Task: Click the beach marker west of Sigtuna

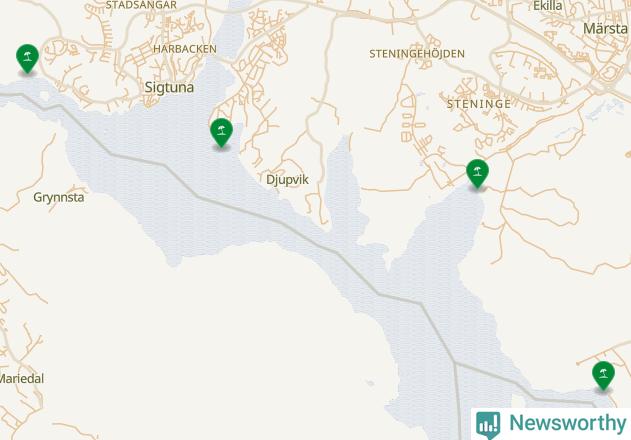Action: [x=27, y=58]
